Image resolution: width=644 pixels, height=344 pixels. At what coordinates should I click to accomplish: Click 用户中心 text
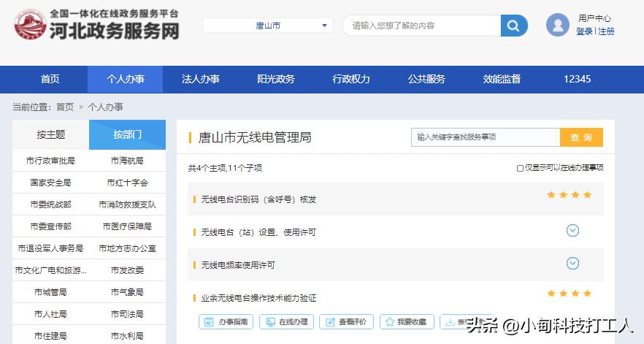[x=594, y=18]
